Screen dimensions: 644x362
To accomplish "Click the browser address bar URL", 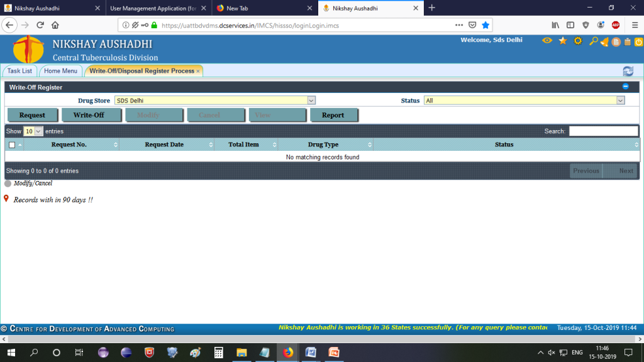I will (250, 25).
